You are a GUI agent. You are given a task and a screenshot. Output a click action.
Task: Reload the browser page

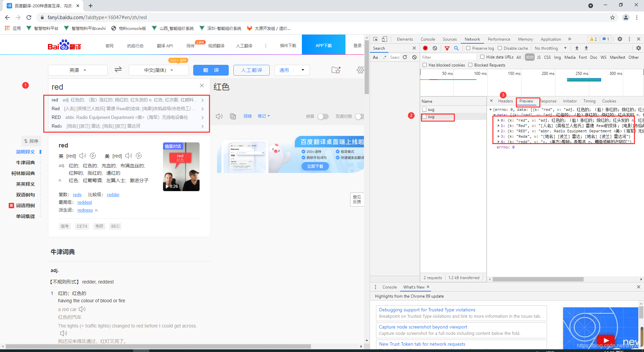click(29, 17)
